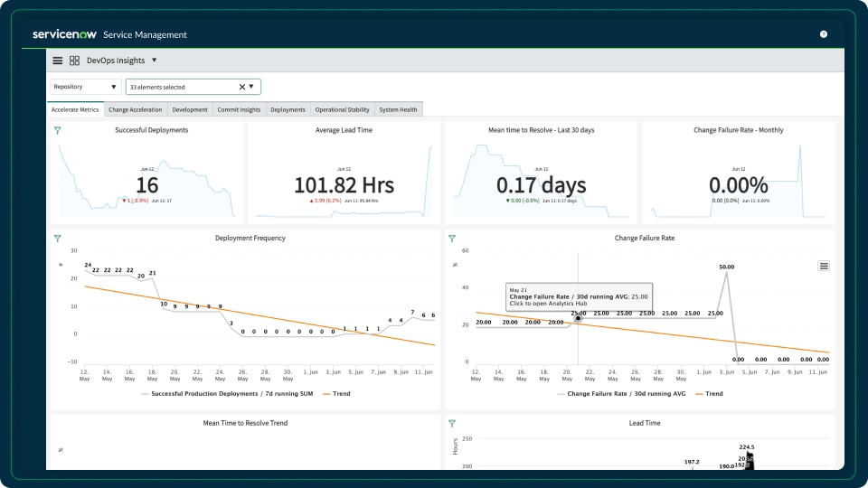This screenshot has width=868, height=488.
Task: Click filter icon on Successful Deployments widget
Action: pyautogui.click(x=58, y=130)
